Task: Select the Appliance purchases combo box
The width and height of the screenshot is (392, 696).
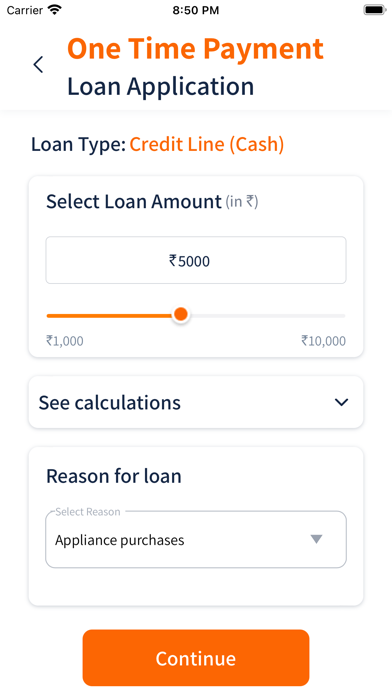Action: pyautogui.click(x=196, y=540)
